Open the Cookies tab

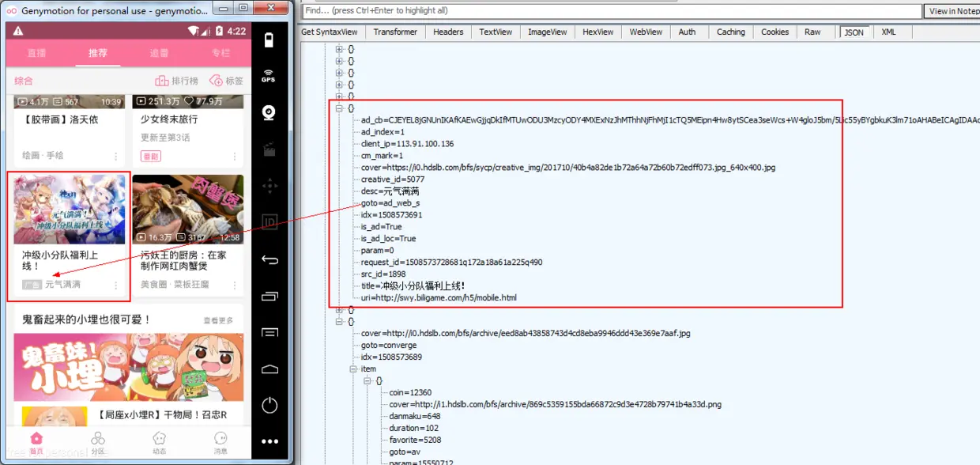click(x=775, y=32)
